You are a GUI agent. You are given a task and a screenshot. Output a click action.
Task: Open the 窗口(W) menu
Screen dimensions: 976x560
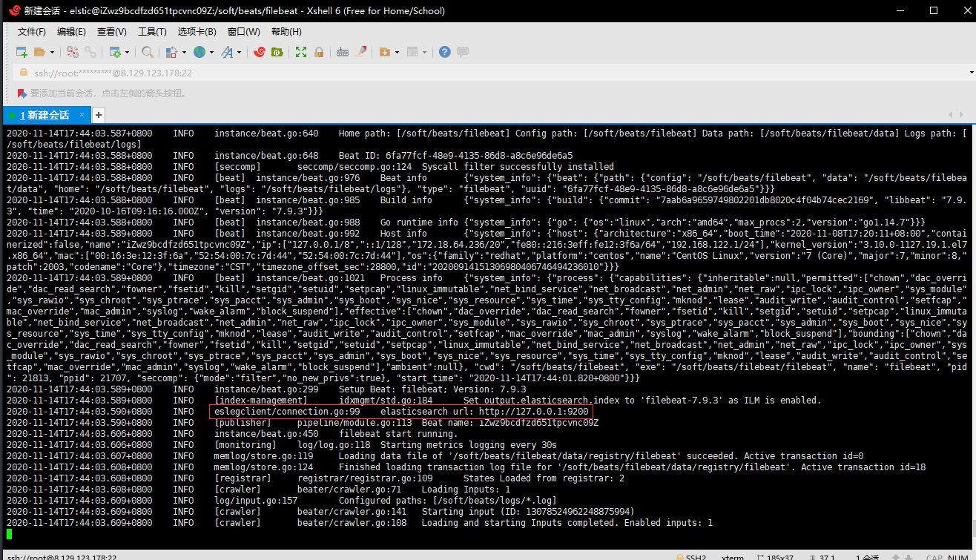coord(244,32)
